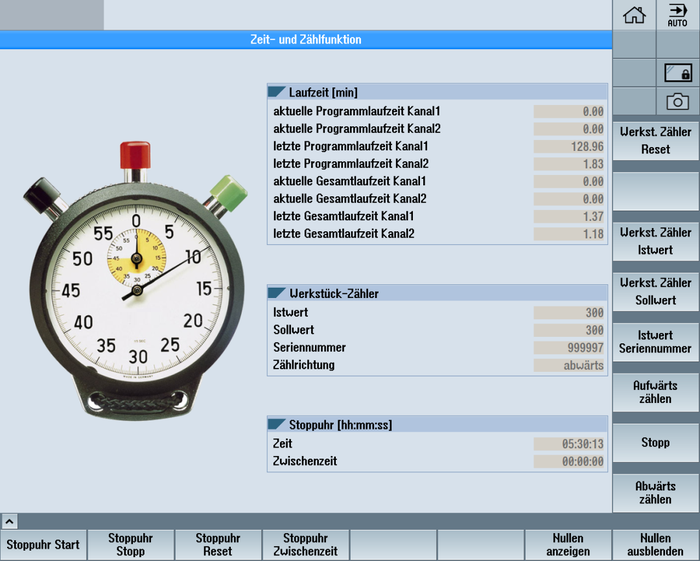The width and height of the screenshot is (700, 561).
Task: Record split with Stoppuhr Zwischenzeit
Action: pyautogui.click(x=305, y=545)
